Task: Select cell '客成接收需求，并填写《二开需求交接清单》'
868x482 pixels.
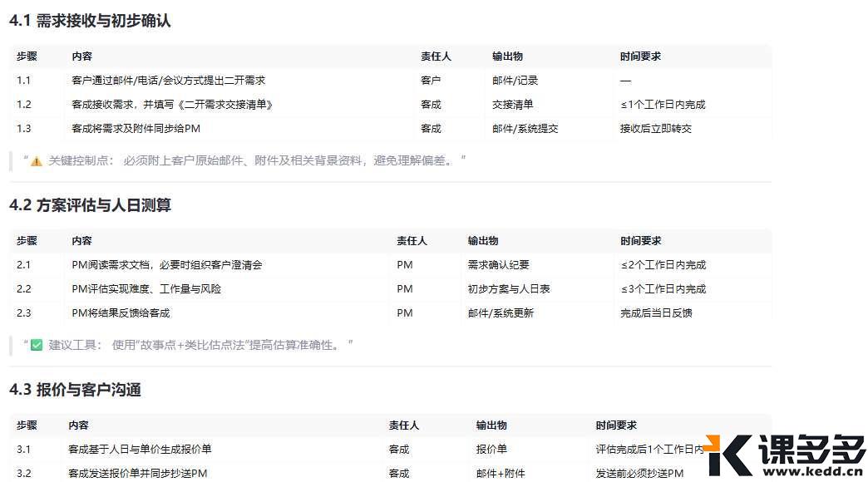Action: coord(173,105)
